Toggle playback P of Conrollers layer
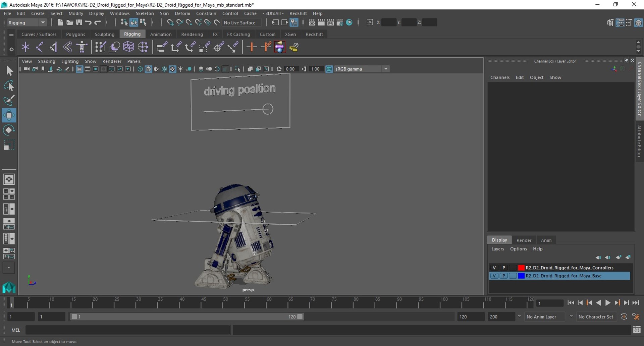Viewport: 644px width, 346px height. [503, 268]
